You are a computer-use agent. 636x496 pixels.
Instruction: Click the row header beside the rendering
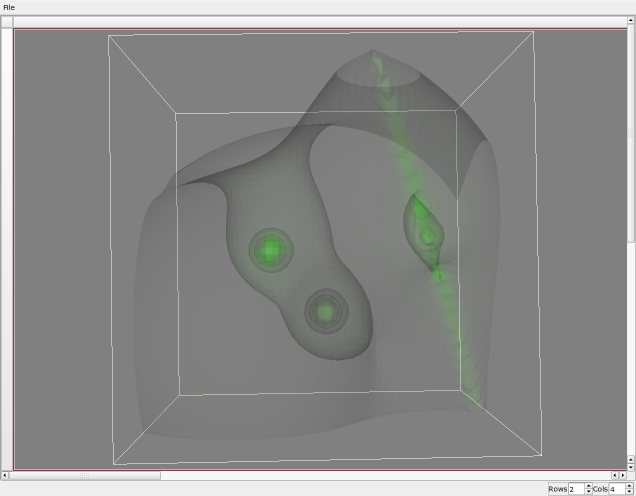click(x=7, y=249)
